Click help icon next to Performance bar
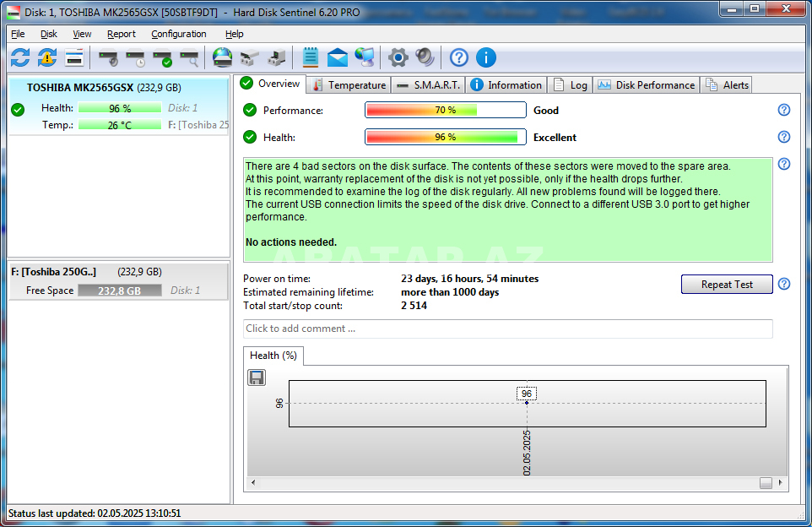This screenshot has width=812, height=527. 784,110
